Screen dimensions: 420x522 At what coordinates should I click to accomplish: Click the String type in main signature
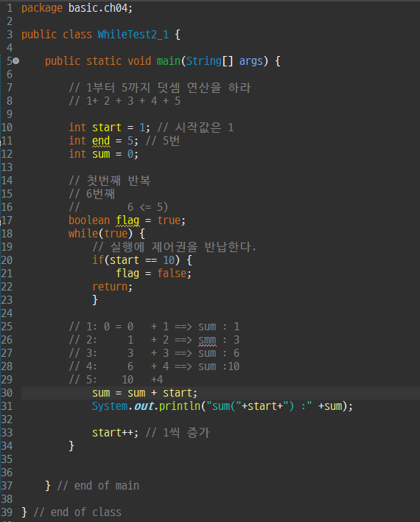(x=203, y=61)
